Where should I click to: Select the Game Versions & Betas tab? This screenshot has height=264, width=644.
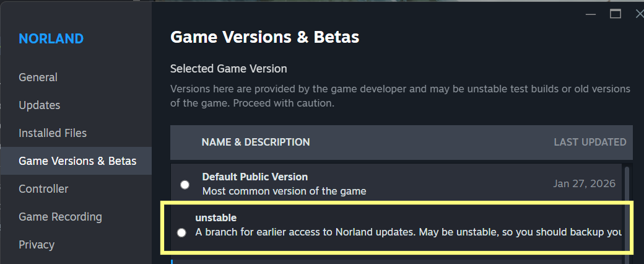pyautogui.click(x=77, y=161)
